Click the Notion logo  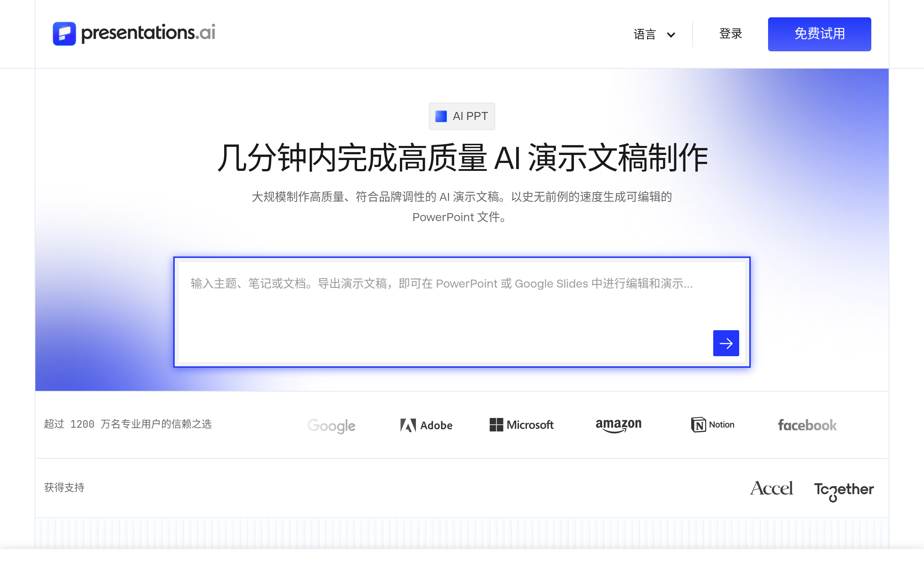(712, 425)
